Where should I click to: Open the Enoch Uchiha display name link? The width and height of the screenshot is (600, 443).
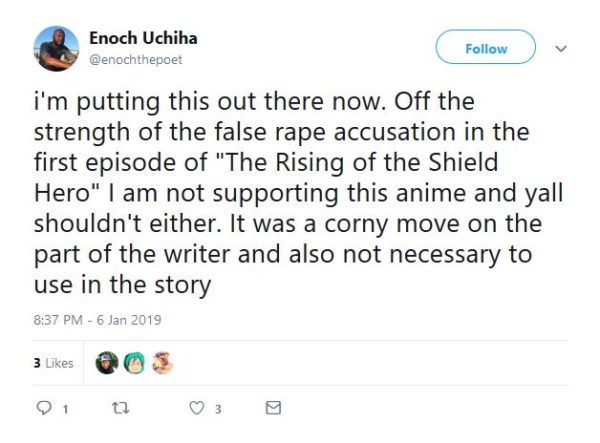pyautogui.click(x=145, y=38)
